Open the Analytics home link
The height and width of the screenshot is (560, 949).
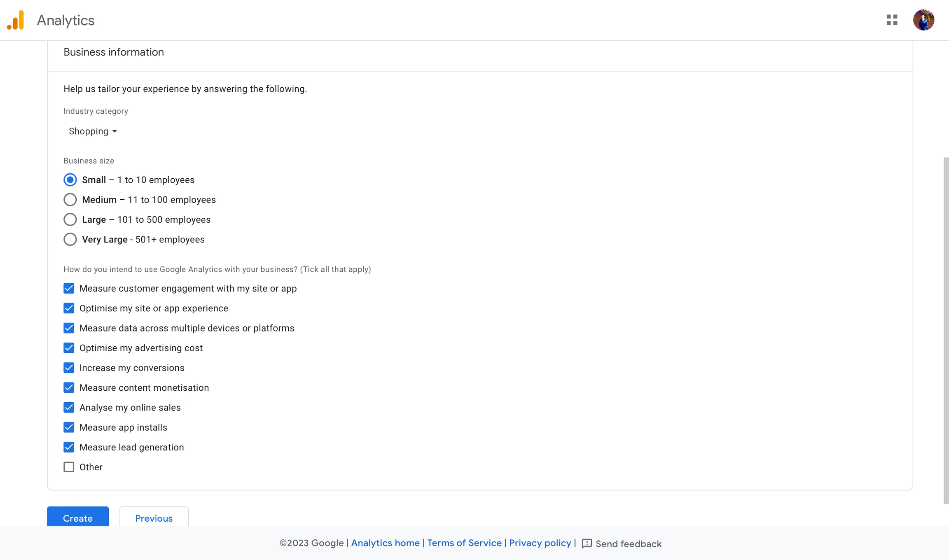click(x=385, y=543)
